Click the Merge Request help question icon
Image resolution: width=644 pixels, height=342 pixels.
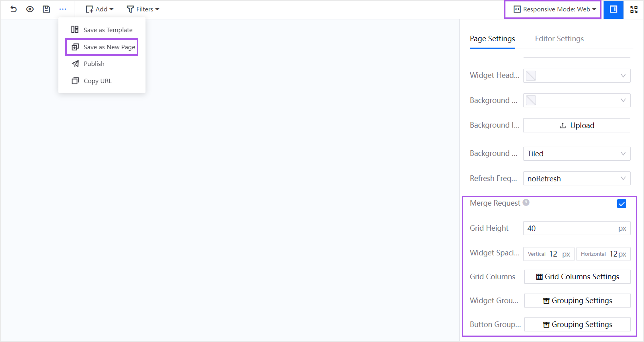(x=526, y=202)
